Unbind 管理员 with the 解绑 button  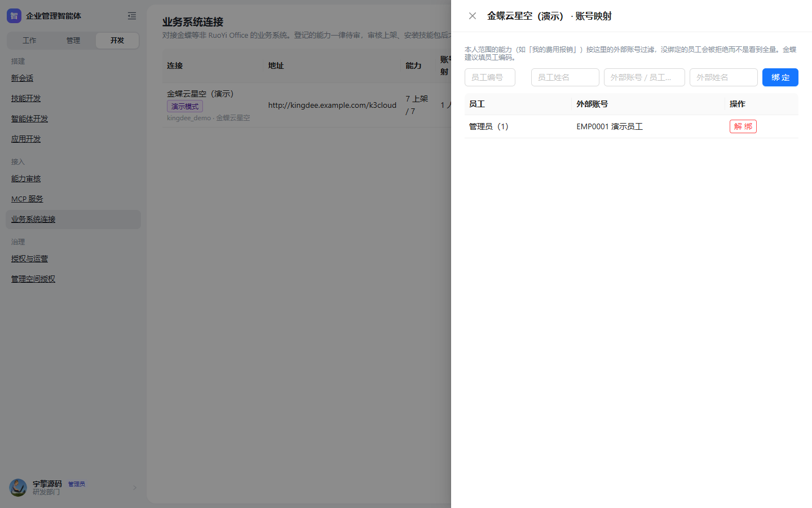pos(743,126)
